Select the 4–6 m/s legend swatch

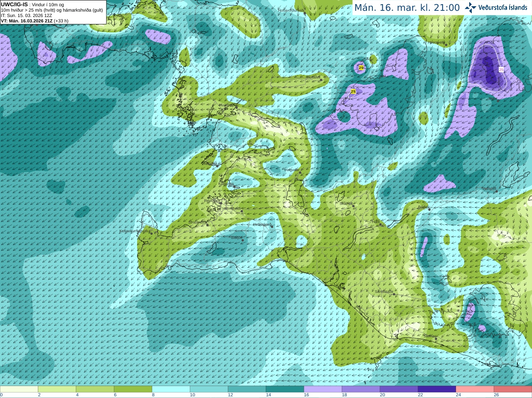pos(95,389)
